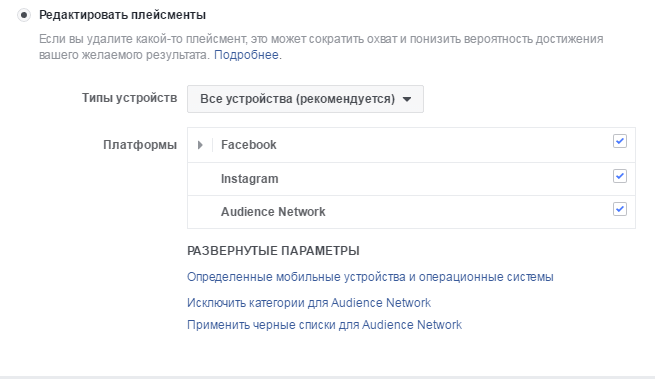Expand the Facebook platform row

200,145
